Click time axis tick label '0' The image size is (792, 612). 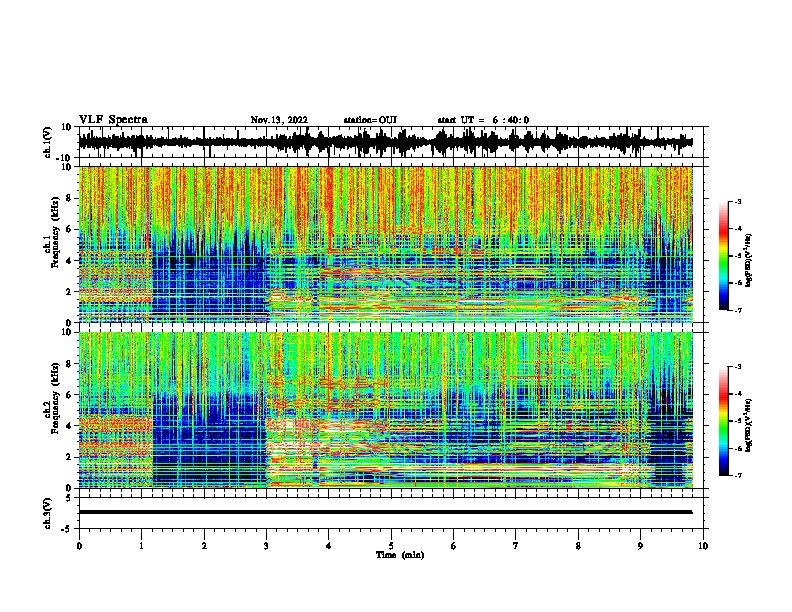[x=79, y=546]
